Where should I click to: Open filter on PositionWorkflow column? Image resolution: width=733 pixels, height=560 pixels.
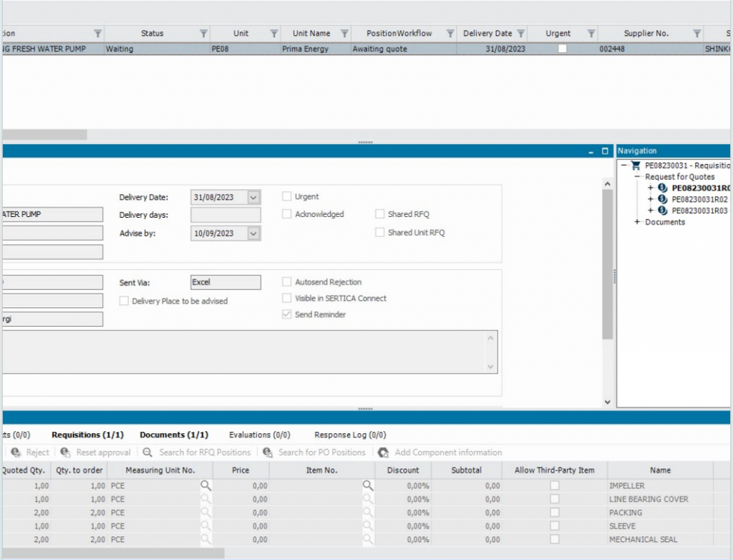click(450, 34)
